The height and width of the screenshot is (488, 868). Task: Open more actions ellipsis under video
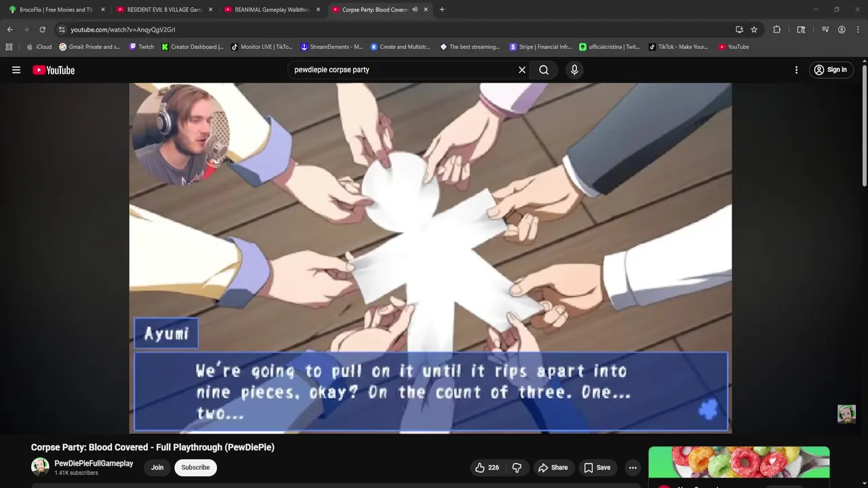coord(633,468)
